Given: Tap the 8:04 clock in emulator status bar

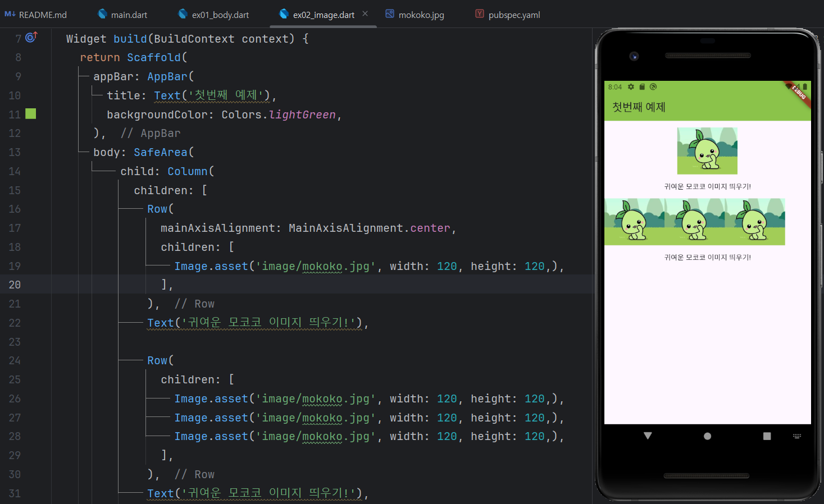Looking at the screenshot, I should coord(615,87).
